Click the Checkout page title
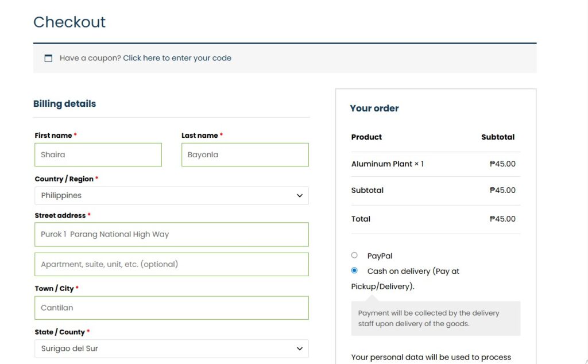 tap(69, 22)
